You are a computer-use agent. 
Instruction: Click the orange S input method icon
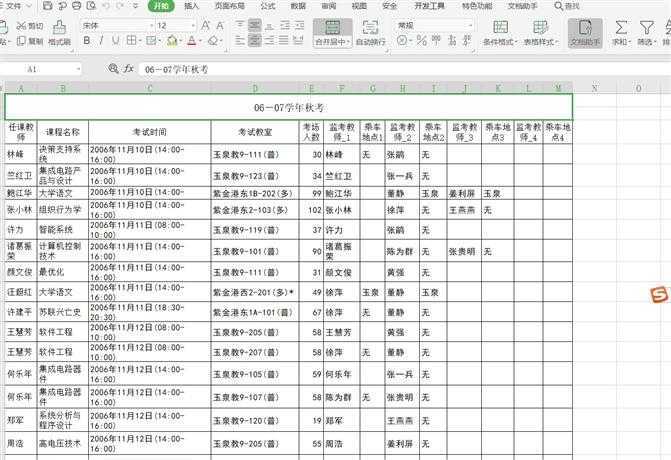tap(659, 295)
